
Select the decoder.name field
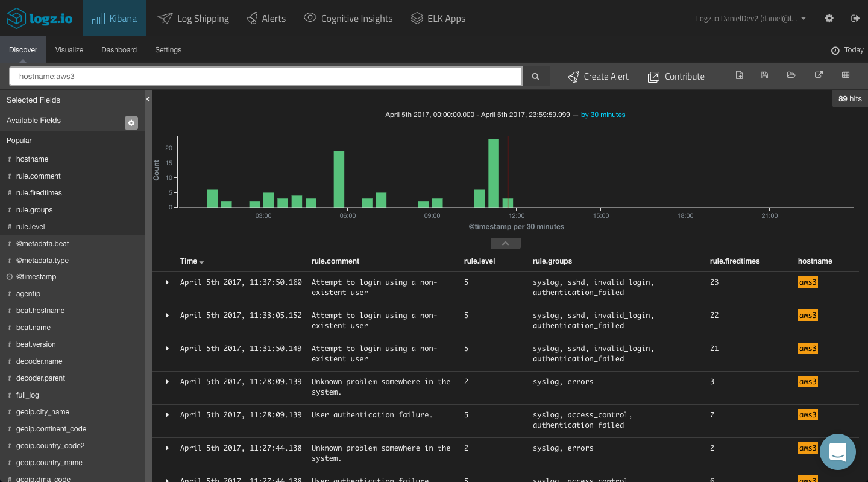[39, 361]
